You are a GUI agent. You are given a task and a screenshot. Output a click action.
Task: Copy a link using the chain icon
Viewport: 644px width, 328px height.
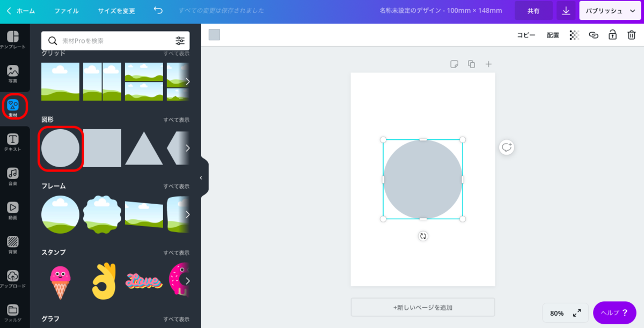[x=593, y=35]
